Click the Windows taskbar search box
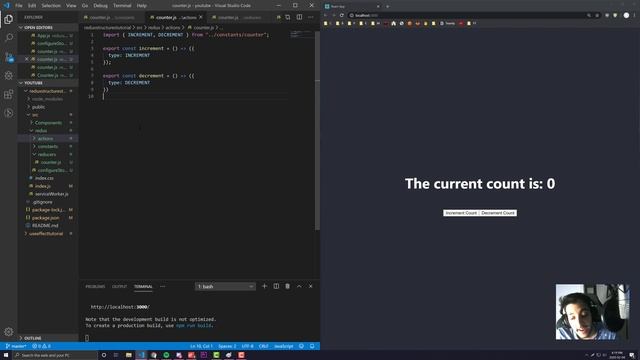This screenshot has width=640, height=360. point(55,355)
